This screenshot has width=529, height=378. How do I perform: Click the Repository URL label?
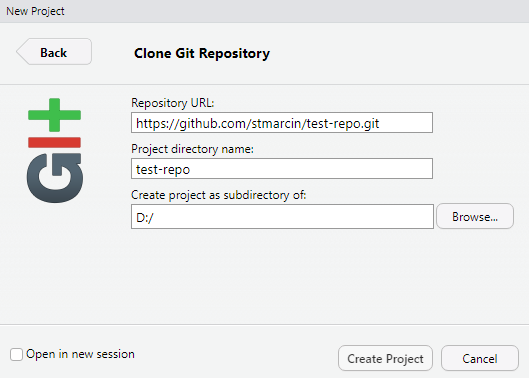point(173,103)
